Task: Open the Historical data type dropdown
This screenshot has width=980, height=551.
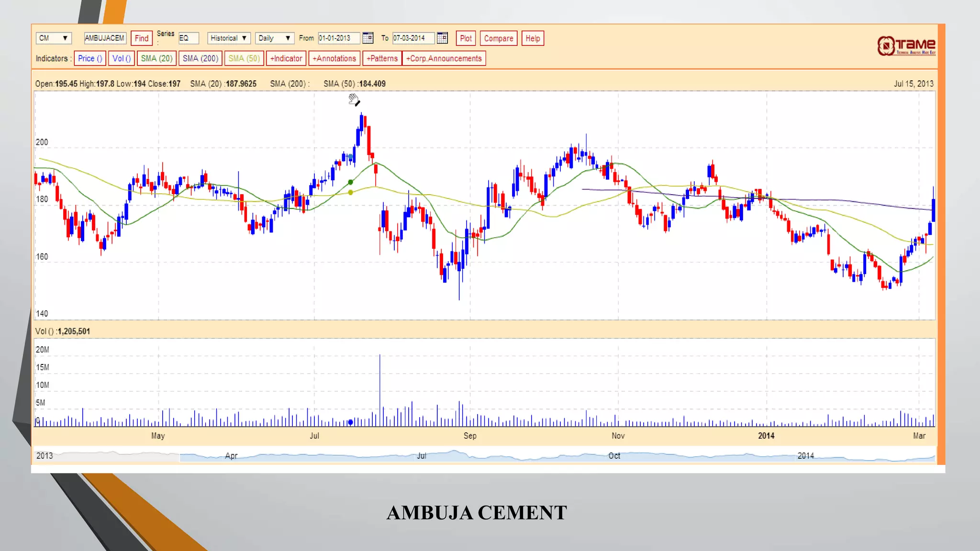Action: (229, 38)
